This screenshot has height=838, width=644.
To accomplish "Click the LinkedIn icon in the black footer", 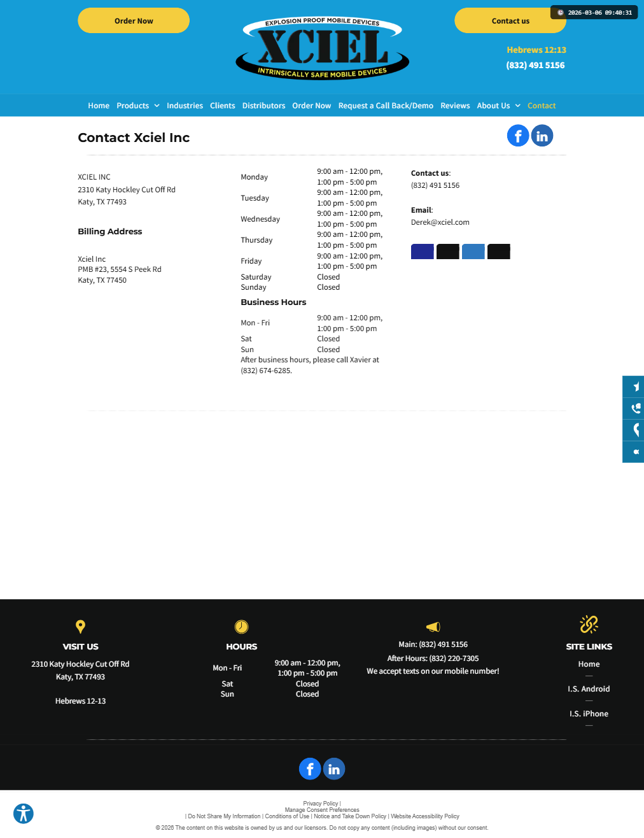I will (334, 769).
